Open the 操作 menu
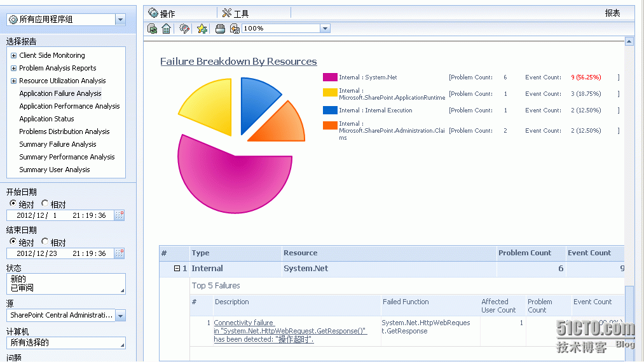This screenshot has width=644, height=362. click(x=162, y=13)
